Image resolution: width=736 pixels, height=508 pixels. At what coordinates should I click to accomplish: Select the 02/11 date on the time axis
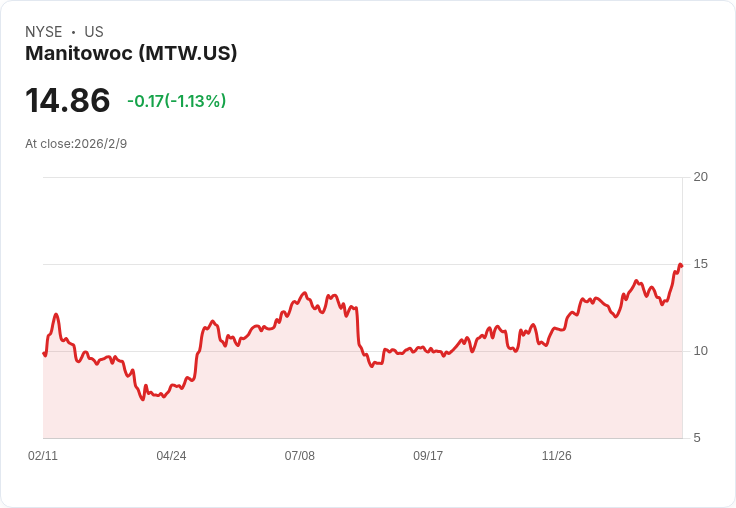tap(43, 456)
